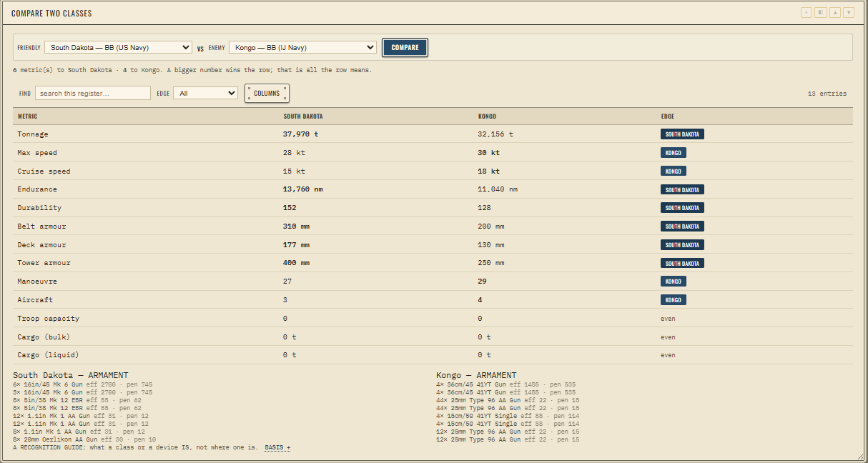Select the Cruise speed metric label

(44, 171)
